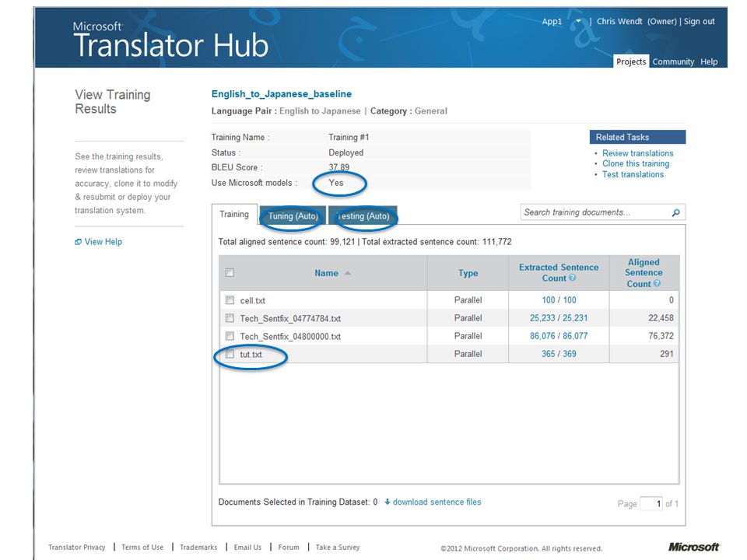Click Aligned Sentence Count column header
Viewport: 747px width, 560px height.
644,273
